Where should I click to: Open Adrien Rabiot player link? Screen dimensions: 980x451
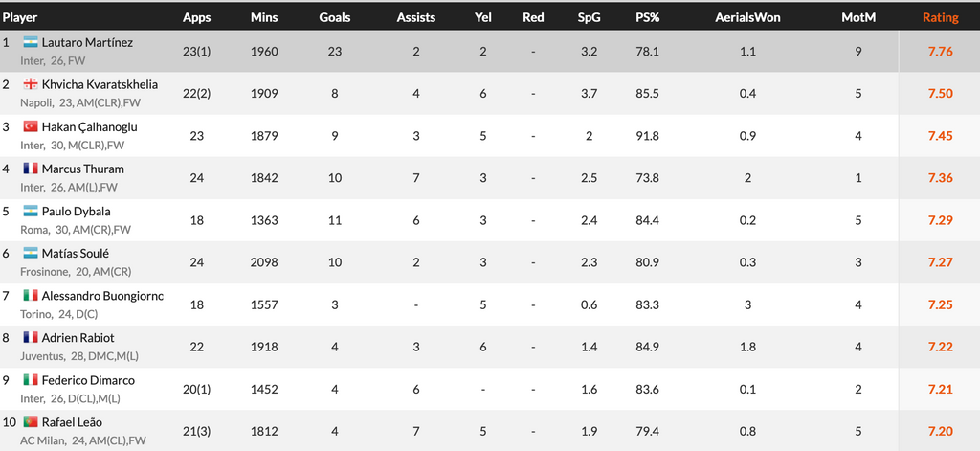click(78, 338)
